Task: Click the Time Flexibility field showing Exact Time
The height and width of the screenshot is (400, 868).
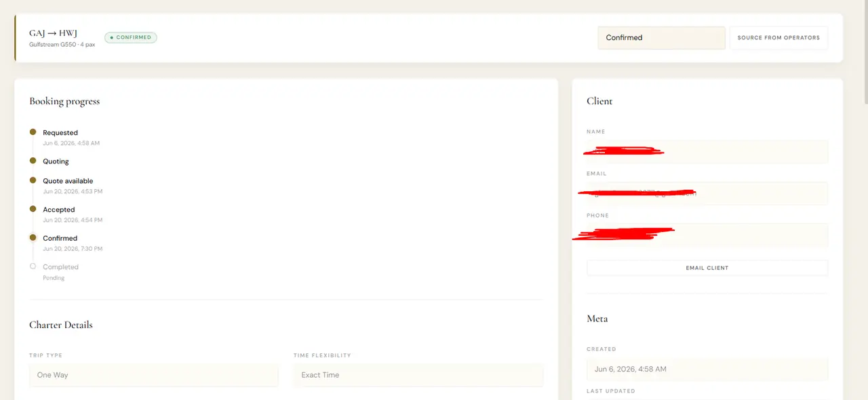Action: 418,375
